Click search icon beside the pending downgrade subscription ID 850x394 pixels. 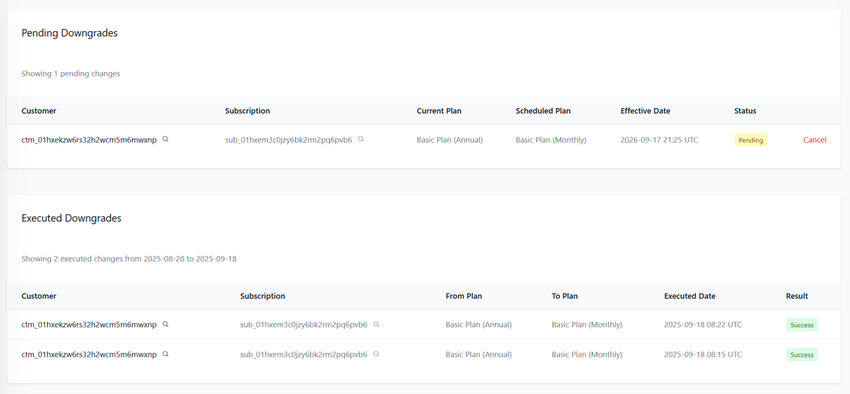click(x=361, y=139)
